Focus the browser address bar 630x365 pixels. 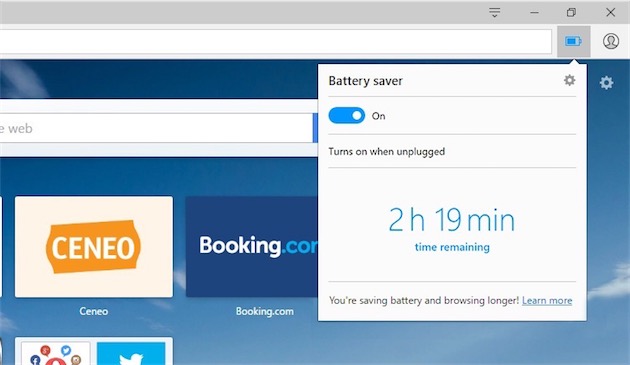pos(276,41)
